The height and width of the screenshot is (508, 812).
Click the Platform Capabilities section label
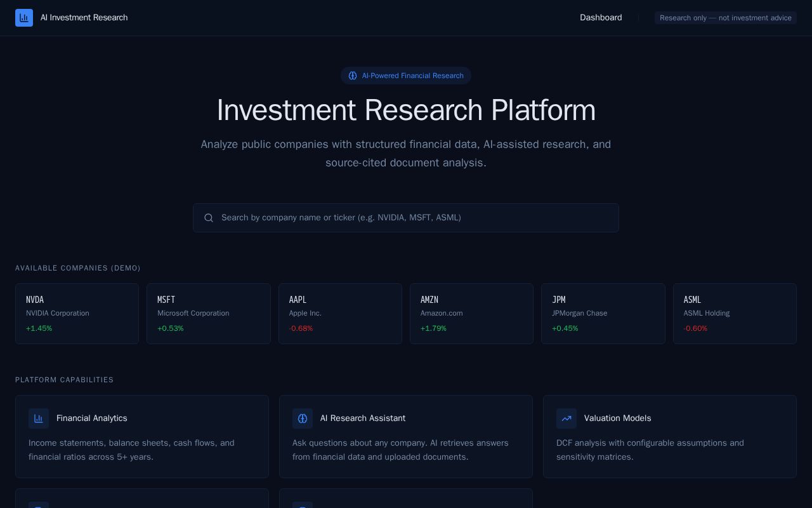click(x=65, y=380)
